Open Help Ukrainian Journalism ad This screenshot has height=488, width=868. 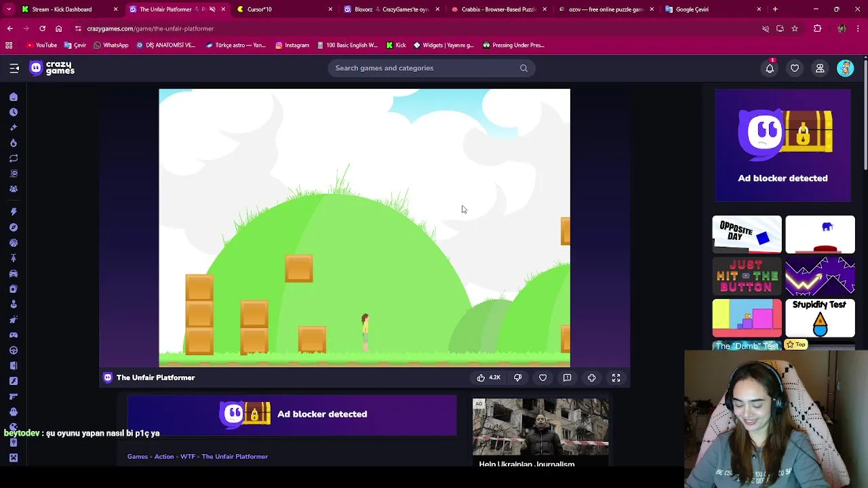click(x=540, y=433)
